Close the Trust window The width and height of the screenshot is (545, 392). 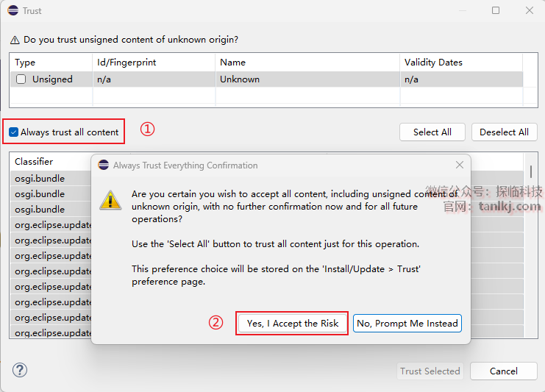[x=530, y=11]
